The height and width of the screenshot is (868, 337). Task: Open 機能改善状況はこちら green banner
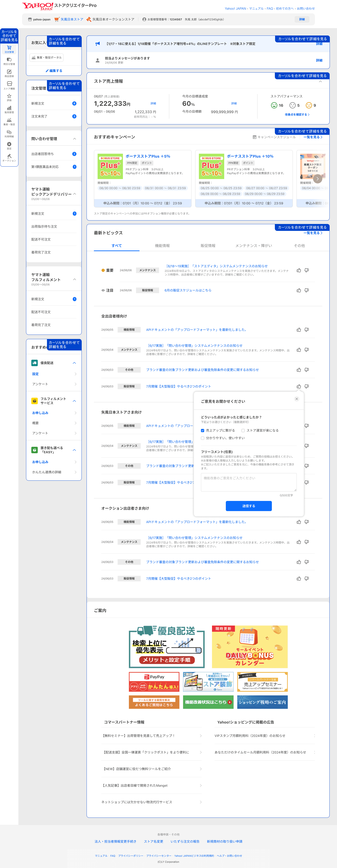[208, 702]
